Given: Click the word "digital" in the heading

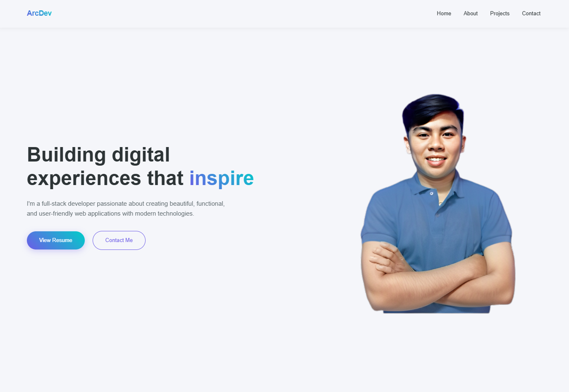Looking at the screenshot, I should click(141, 154).
